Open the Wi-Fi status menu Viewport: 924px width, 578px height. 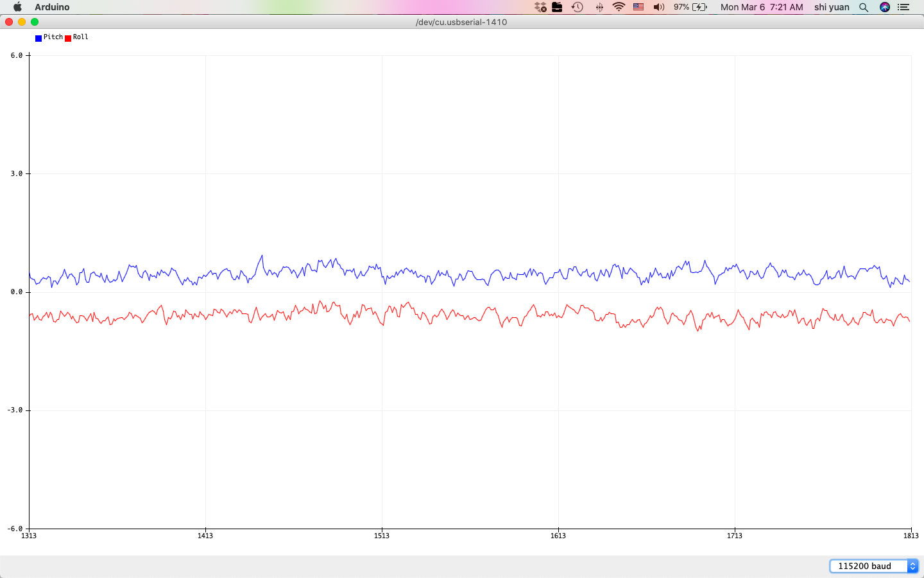tap(619, 7)
